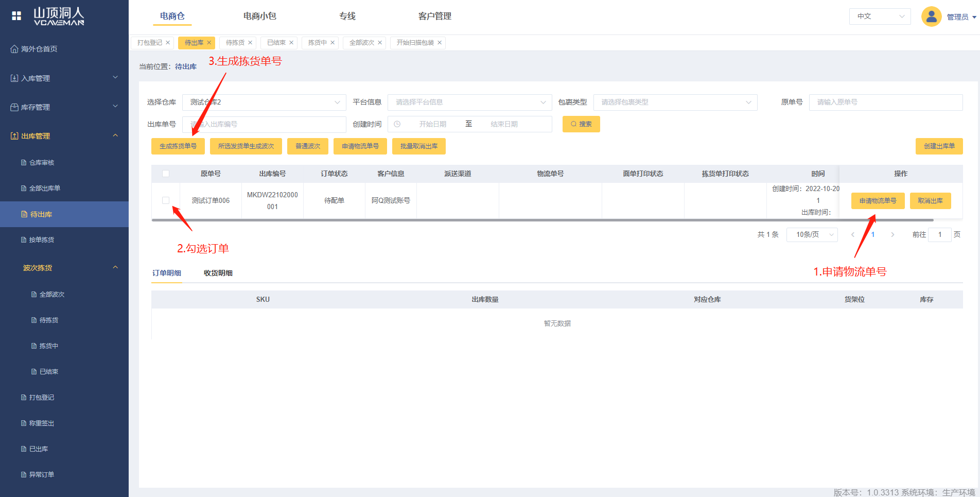Click the calendar clock icon in 创建时间
This screenshot has height=497, width=980.
click(397, 124)
